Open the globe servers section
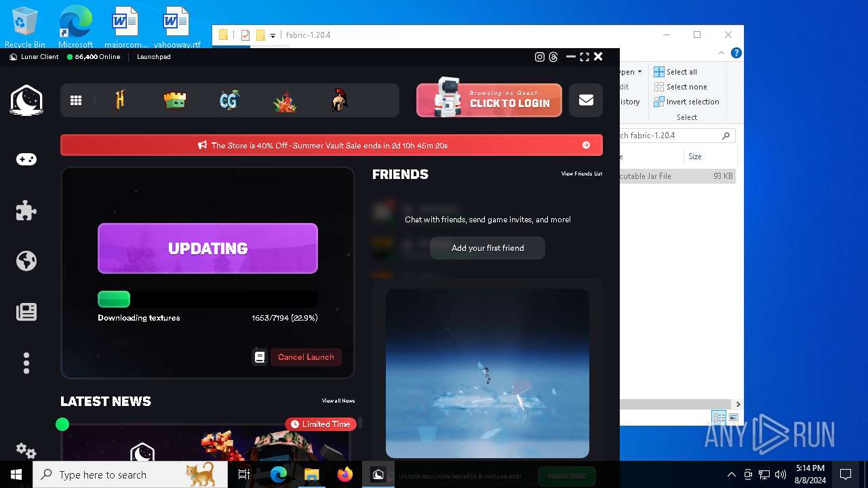The width and height of the screenshot is (868, 488). (x=26, y=261)
